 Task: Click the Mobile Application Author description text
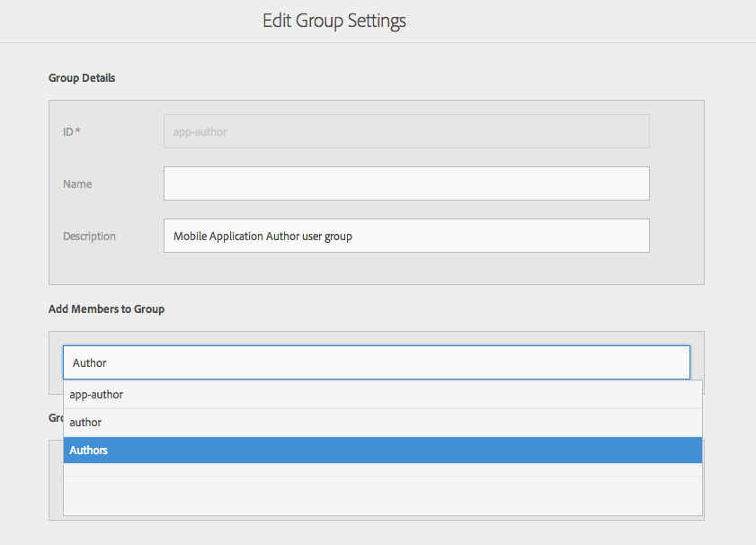(262, 237)
